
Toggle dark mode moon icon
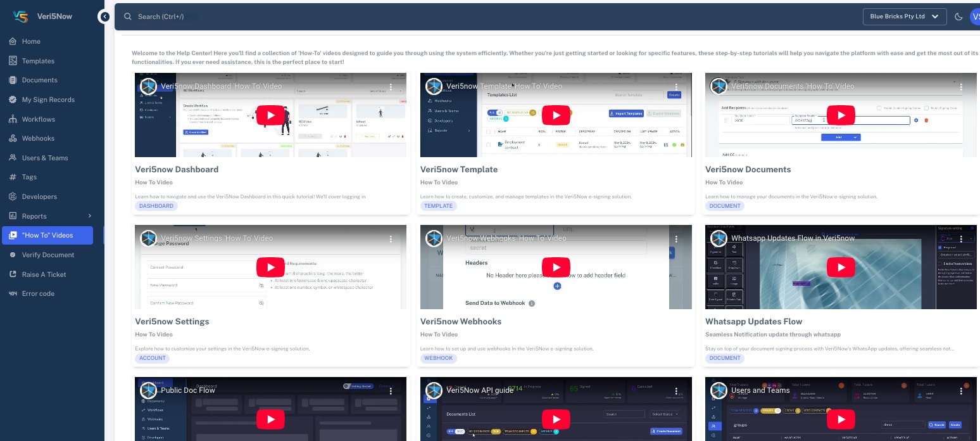958,16
